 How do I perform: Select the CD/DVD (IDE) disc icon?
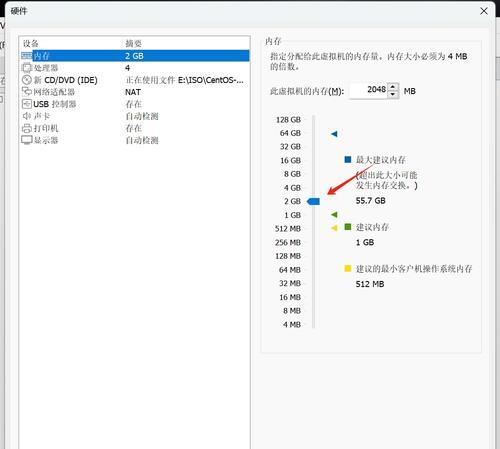tap(27, 80)
